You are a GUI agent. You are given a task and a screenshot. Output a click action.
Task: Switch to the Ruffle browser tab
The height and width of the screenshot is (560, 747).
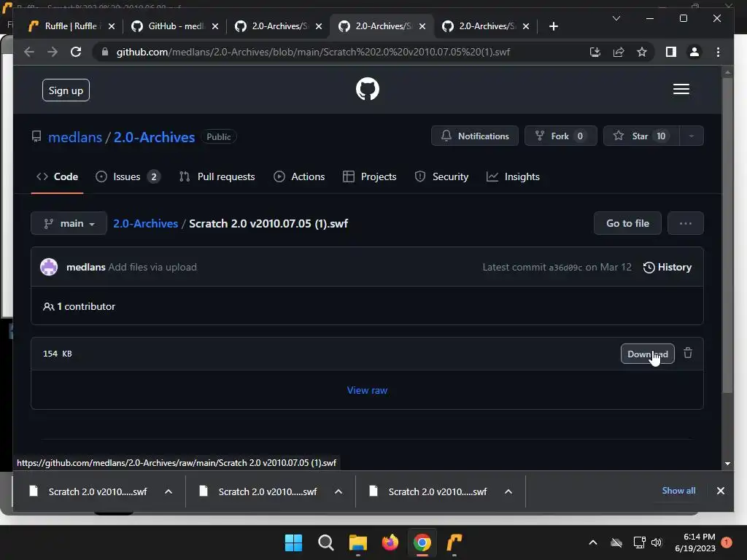coord(71,26)
